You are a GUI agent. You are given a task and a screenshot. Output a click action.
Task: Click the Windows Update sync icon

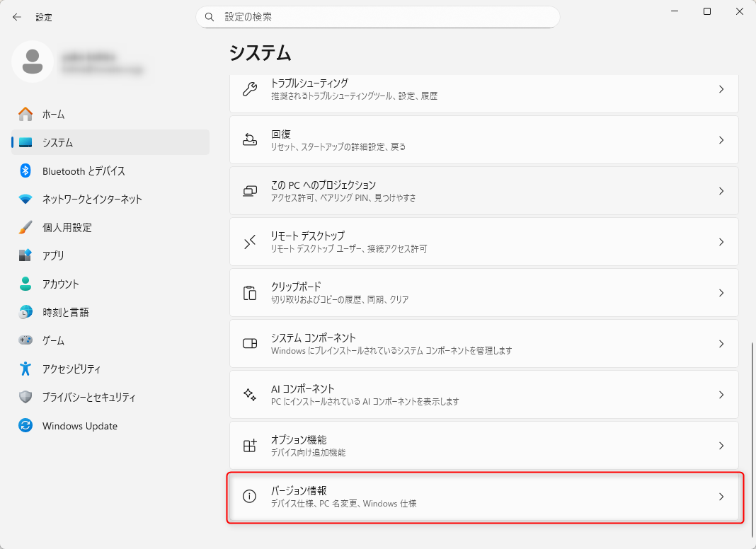click(25, 426)
